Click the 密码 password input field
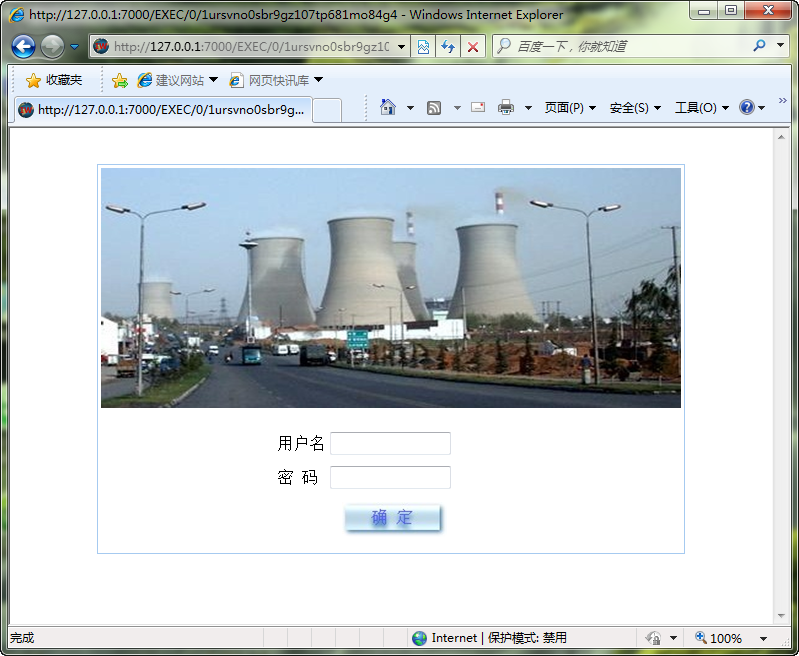Screen dimensions: 799x656 tap(390, 478)
